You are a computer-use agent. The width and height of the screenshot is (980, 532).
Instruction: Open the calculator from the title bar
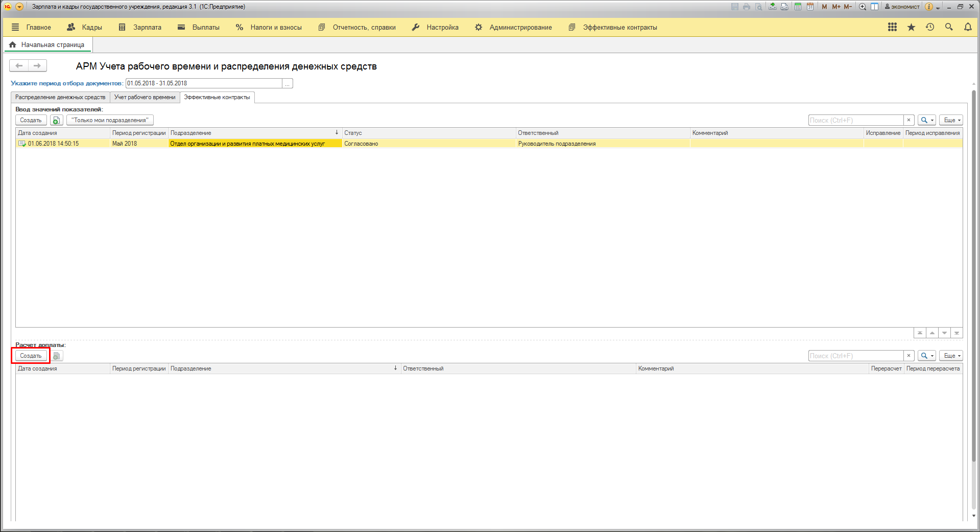pyautogui.click(x=798, y=7)
